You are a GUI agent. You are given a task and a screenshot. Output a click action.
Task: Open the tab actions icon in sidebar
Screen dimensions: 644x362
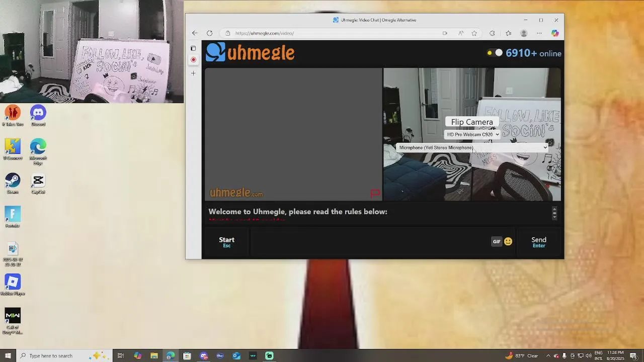pyautogui.click(x=193, y=48)
